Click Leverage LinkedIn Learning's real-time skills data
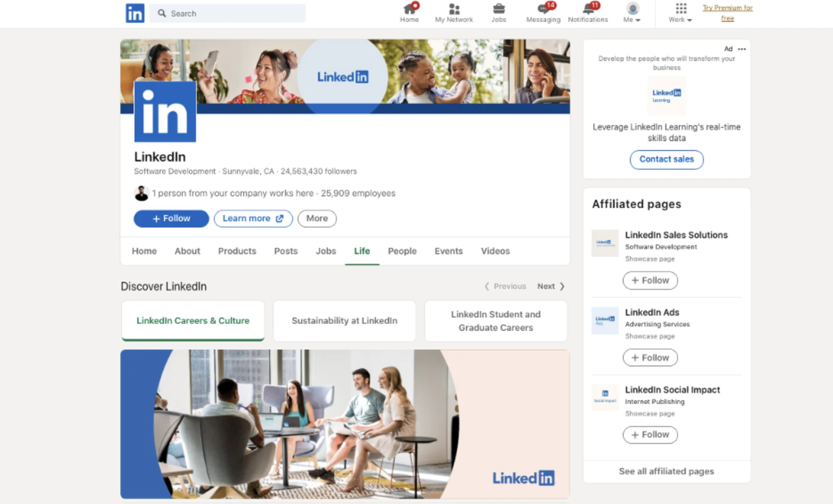Viewport: 833px width, 504px height. [666, 133]
